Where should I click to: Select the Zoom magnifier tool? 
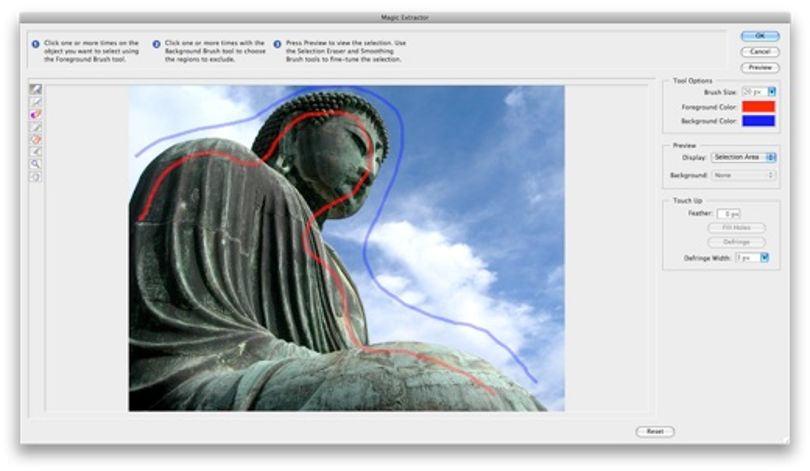click(35, 164)
